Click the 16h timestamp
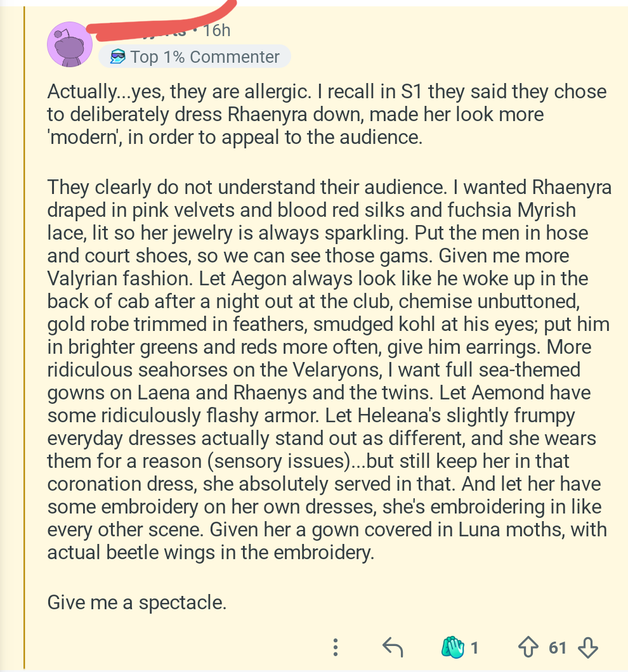 click(x=217, y=30)
